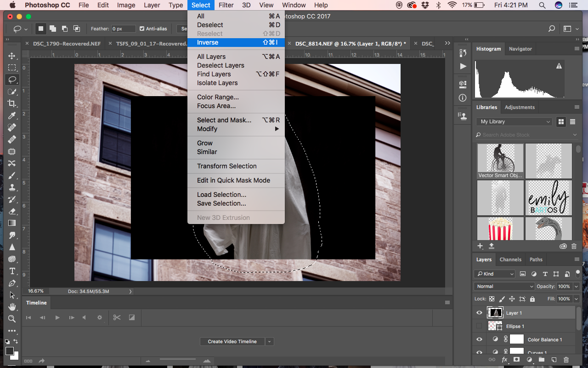Choose Save Selection... menu item

tap(236, 203)
